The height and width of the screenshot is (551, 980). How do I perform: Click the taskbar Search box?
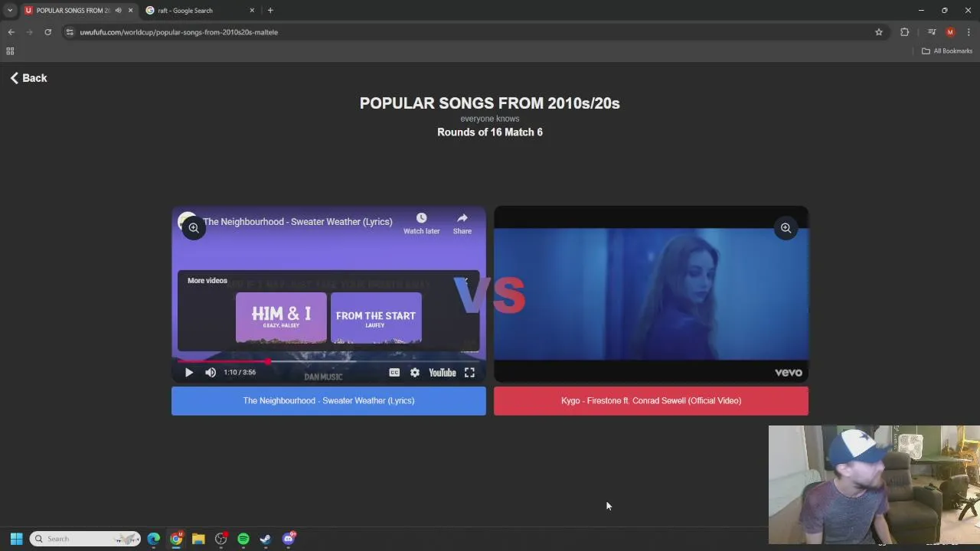click(85, 539)
